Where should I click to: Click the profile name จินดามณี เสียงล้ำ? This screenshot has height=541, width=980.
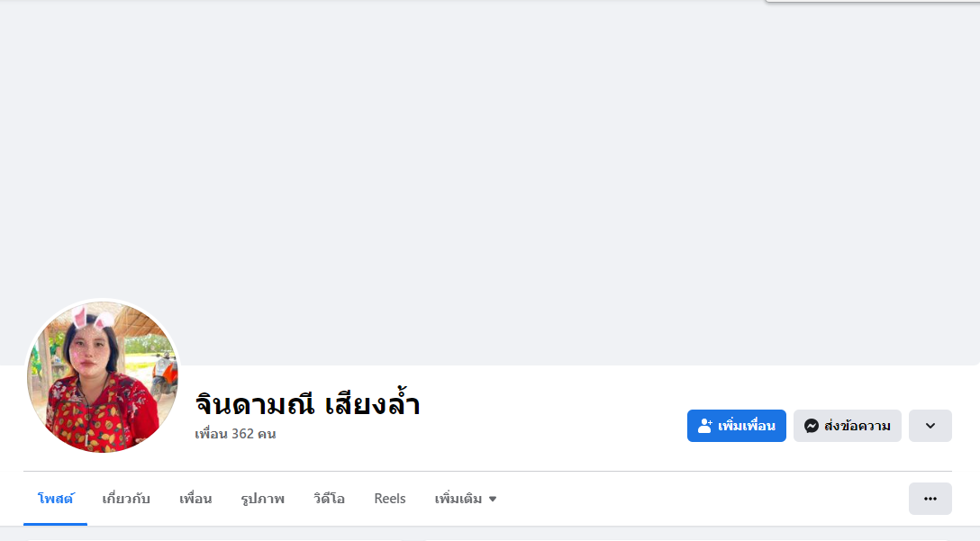pyautogui.click(x=307, y=404)
